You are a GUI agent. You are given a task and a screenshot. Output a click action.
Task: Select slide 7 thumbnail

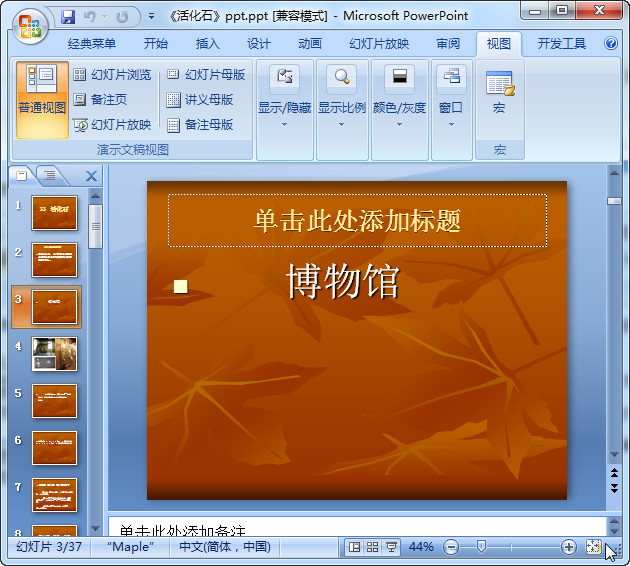point(54,495)
